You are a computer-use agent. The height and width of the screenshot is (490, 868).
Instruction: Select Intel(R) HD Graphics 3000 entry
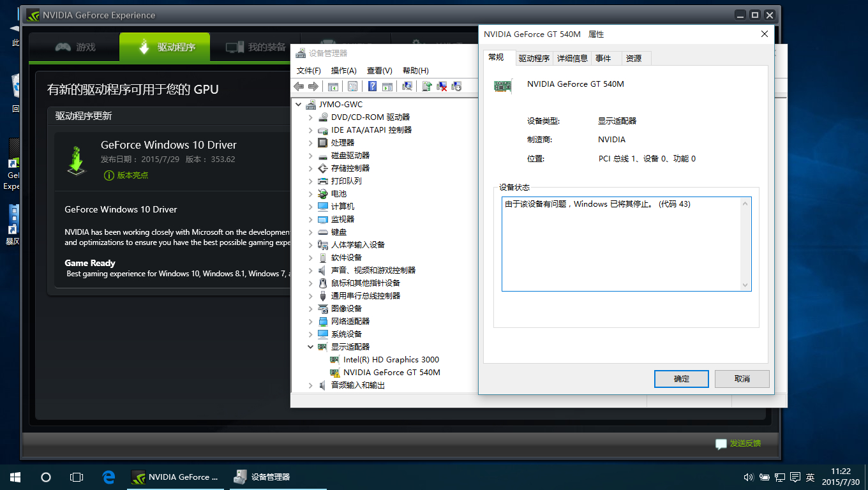(x=391, y=360)
